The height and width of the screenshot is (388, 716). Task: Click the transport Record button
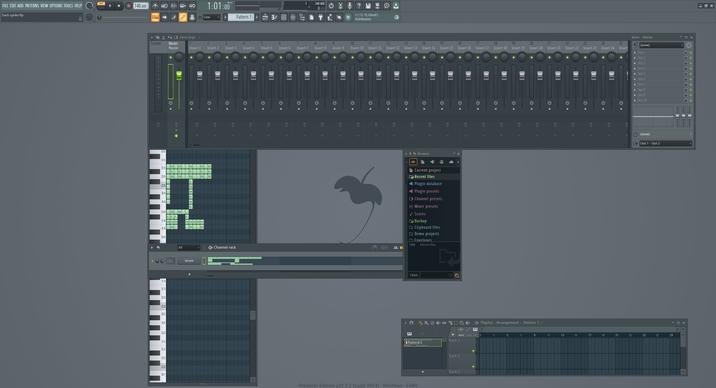point(128,6)
